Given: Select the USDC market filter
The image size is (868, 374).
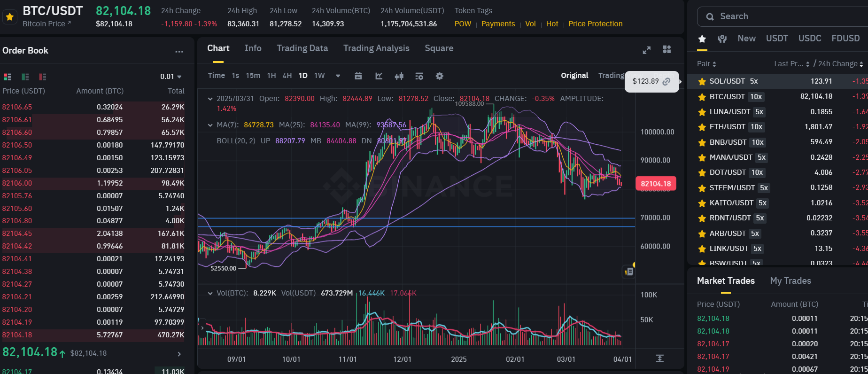Looking at the screenshot, I should (x=810, y=39).
